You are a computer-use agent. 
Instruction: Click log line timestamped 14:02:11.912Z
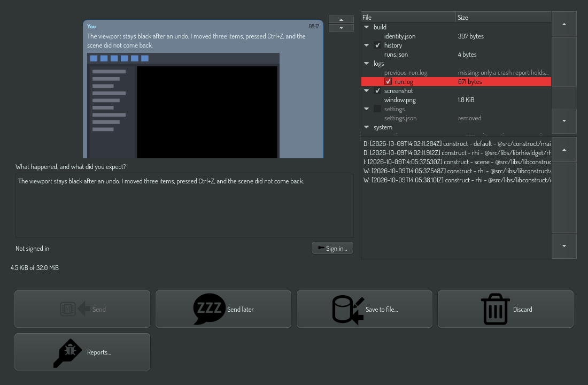pyautogui.click(x=457, y=153)
